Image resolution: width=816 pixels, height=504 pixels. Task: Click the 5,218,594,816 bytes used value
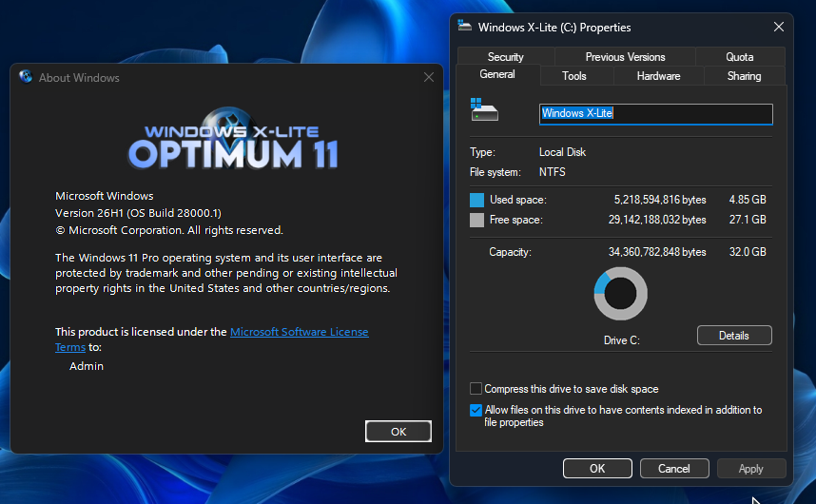(660, 200)
